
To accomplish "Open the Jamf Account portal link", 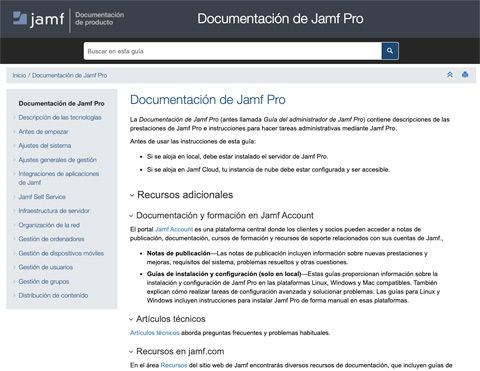I will point(174,229).
